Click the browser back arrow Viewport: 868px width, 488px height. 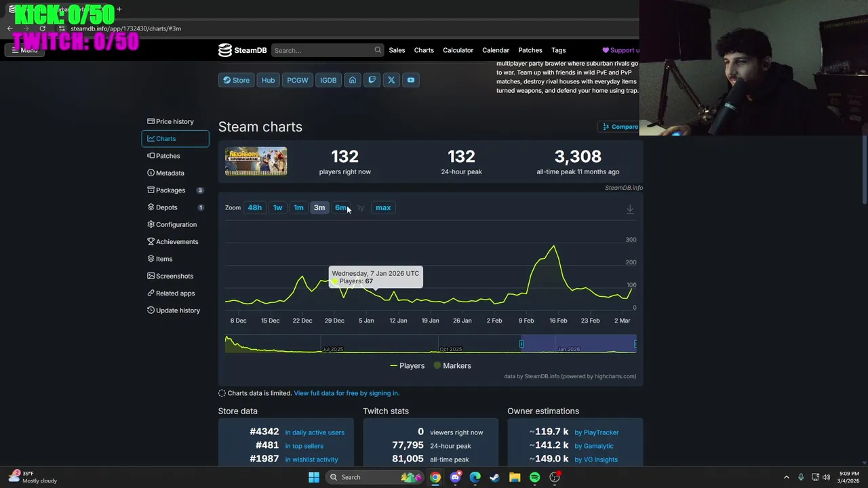9,28
